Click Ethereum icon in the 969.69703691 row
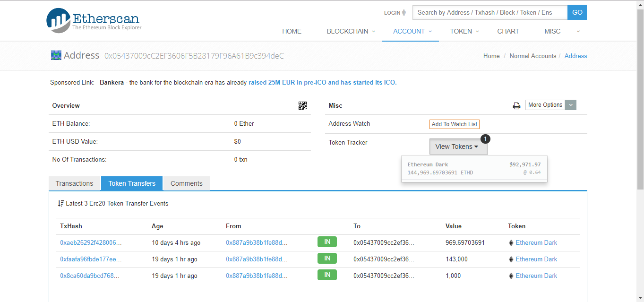This screenshot has height=302, width=644. [x=511, y=243]
